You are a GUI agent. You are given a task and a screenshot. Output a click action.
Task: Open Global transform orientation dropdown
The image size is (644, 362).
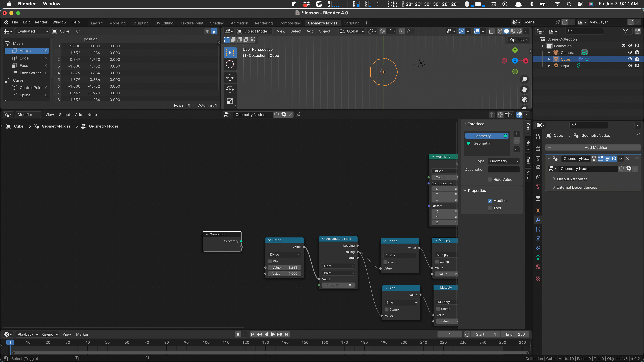tap(352, 31)
